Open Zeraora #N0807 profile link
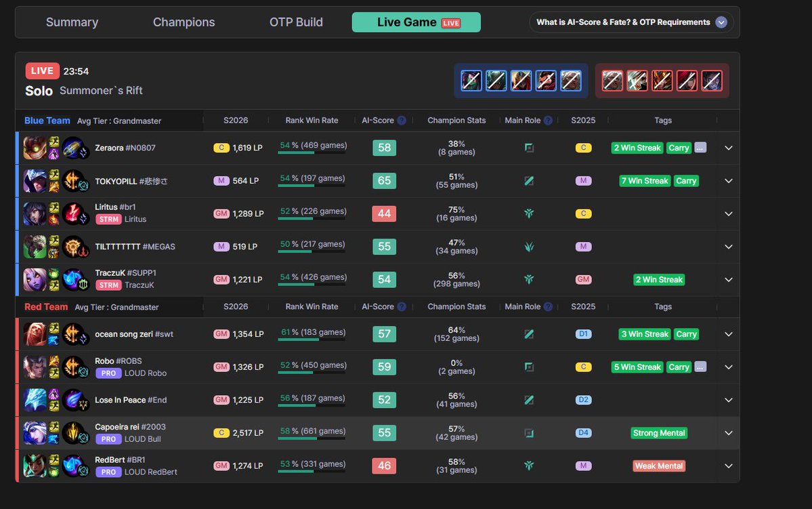This screenshot has height=509, width=812. coord(125,148)
